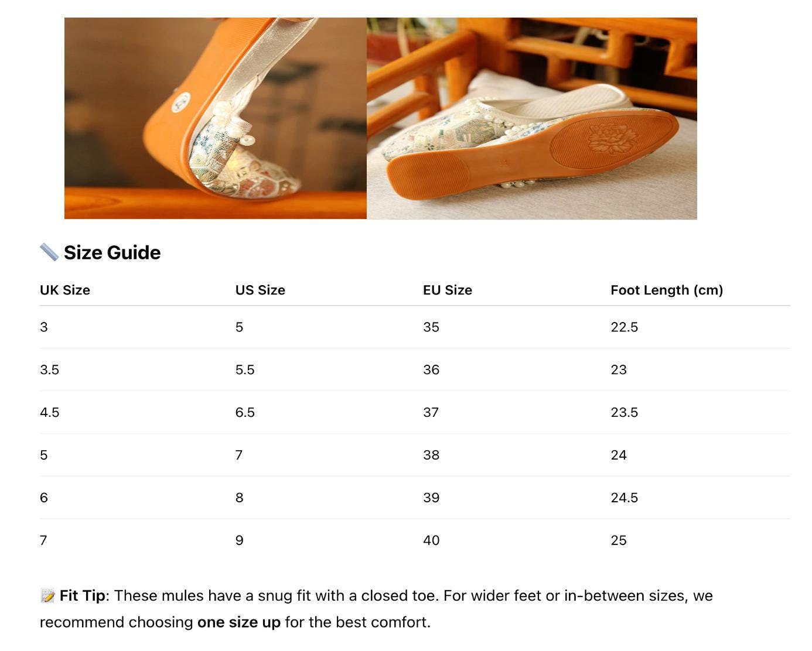Select the EU size 39 cell
The height and width of the screenshot is (651, 812).
[x=431, y=498]
